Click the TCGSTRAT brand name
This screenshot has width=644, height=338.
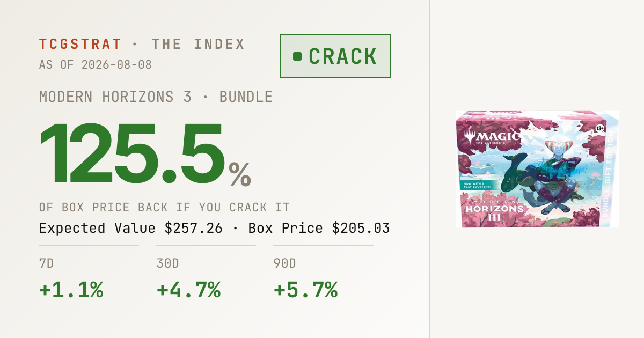point(80,45)
